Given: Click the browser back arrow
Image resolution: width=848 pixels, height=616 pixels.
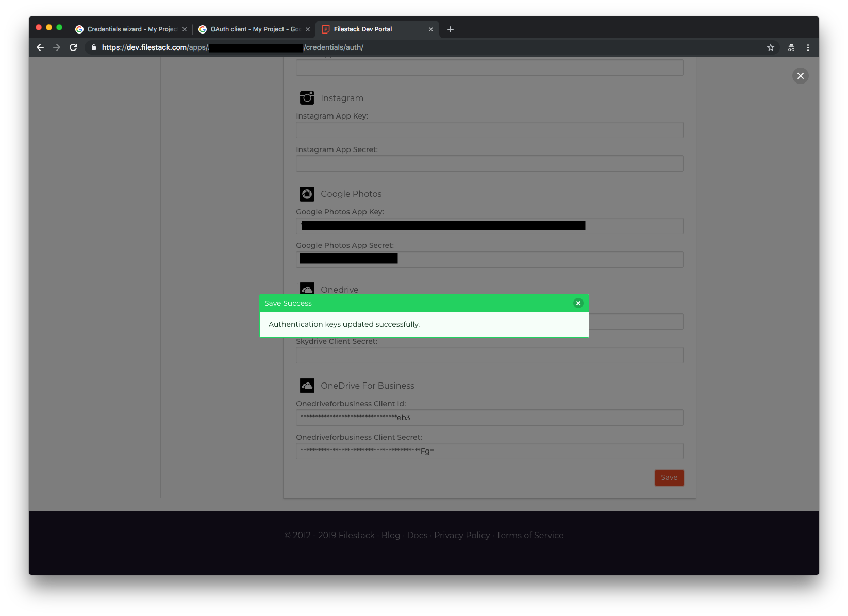Looking at the screenshot, I should [x=40, y=47].
